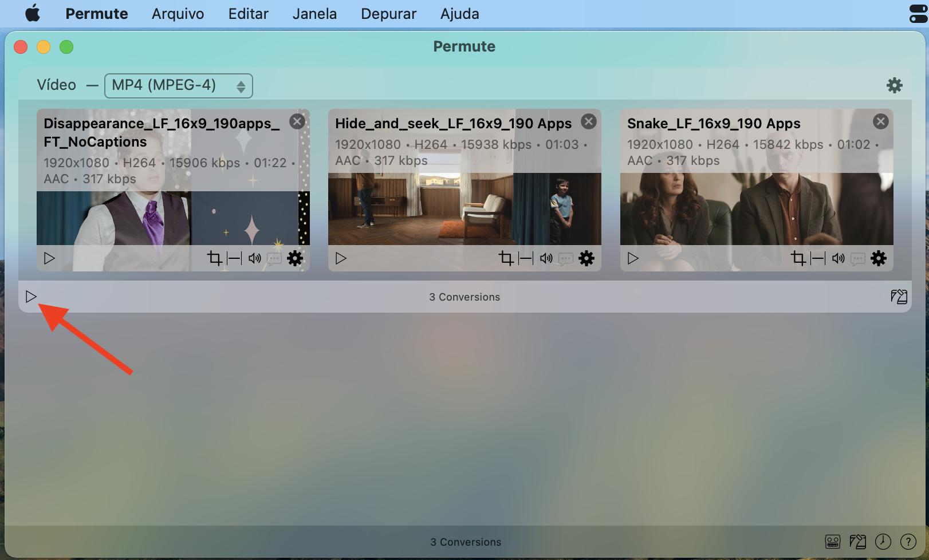Click stitch videos icon in group bar
The width and height of the screenshot is (929, 560).
click(x=899, y=297)
